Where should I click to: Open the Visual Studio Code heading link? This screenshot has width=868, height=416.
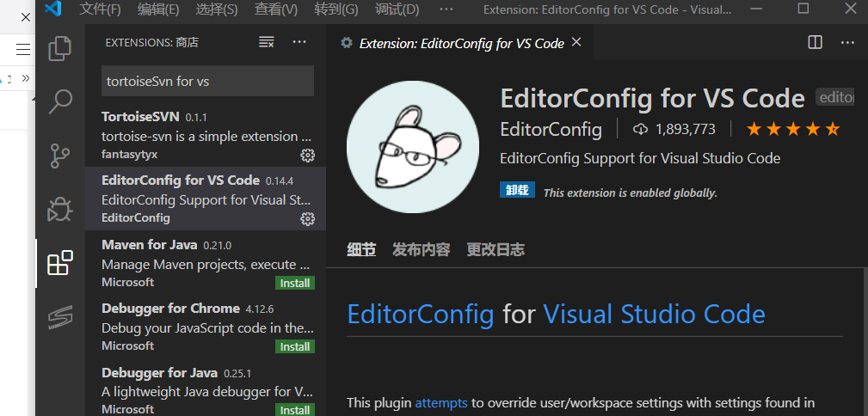coord(655,314)
